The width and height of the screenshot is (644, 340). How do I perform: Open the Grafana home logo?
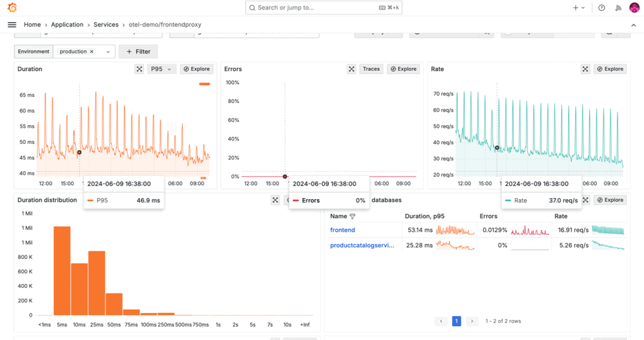(12, 8)
